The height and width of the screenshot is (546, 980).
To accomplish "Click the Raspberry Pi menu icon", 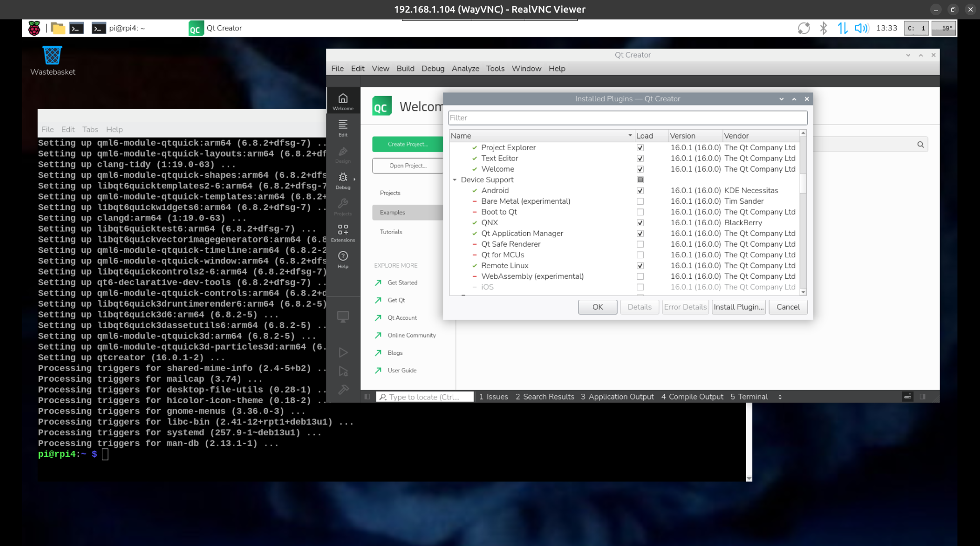I will [34, 28].
